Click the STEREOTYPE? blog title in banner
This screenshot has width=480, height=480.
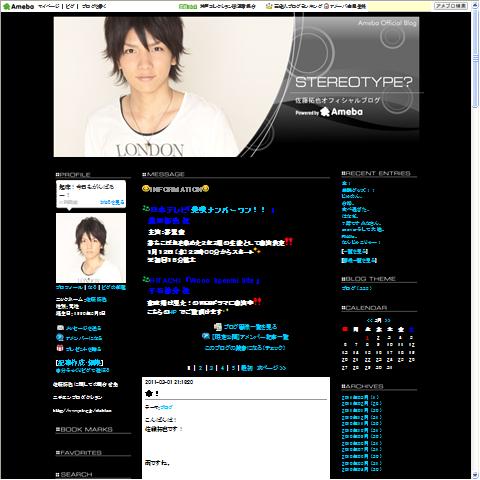point(354,82)
